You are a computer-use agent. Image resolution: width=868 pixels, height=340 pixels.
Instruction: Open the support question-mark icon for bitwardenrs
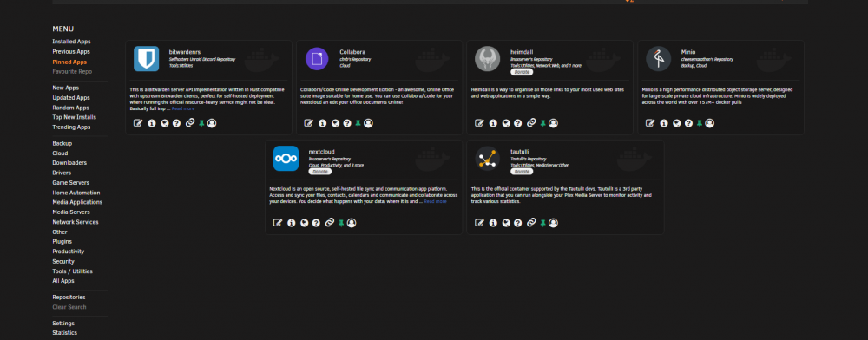point(176,123)
